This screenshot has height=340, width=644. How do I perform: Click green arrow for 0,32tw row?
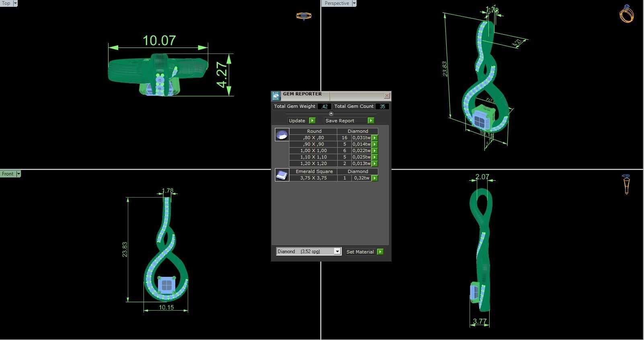pyautogui.click(x=375, y=178)
